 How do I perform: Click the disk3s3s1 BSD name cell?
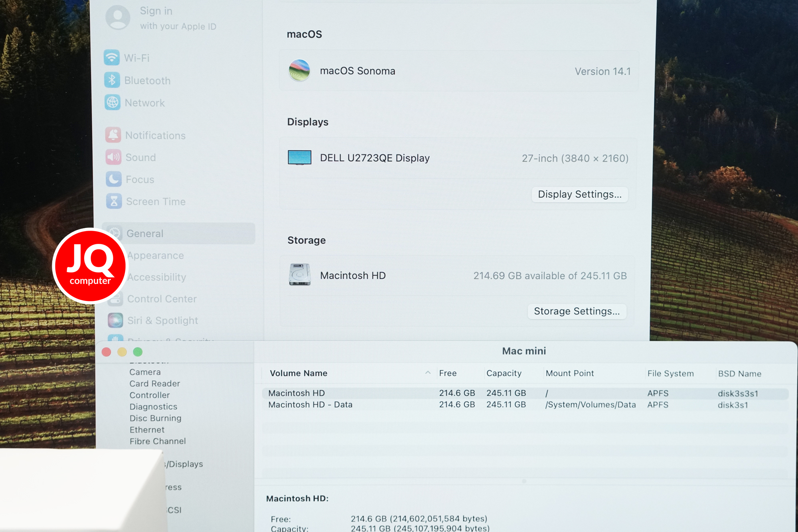tap(738, 394)
